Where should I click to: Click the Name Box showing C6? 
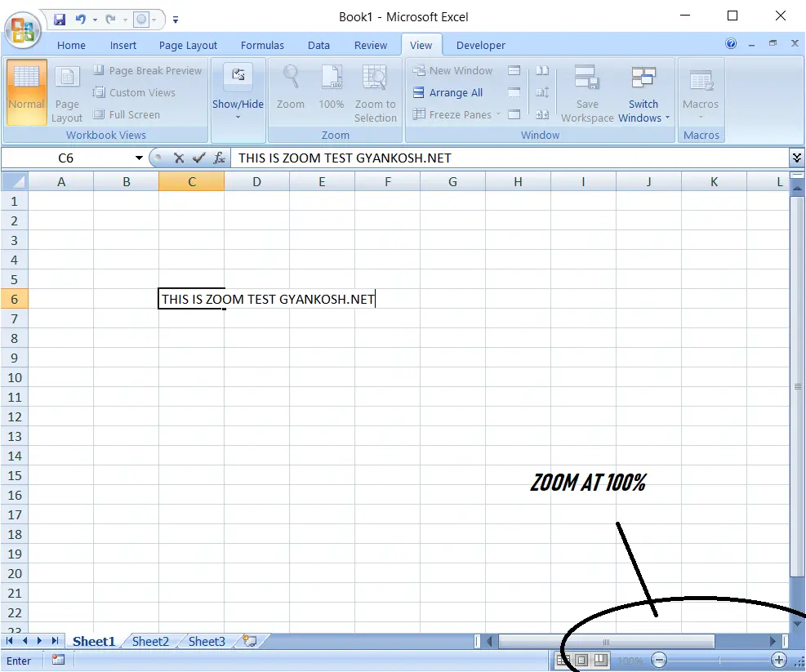(x=66, y=158)
